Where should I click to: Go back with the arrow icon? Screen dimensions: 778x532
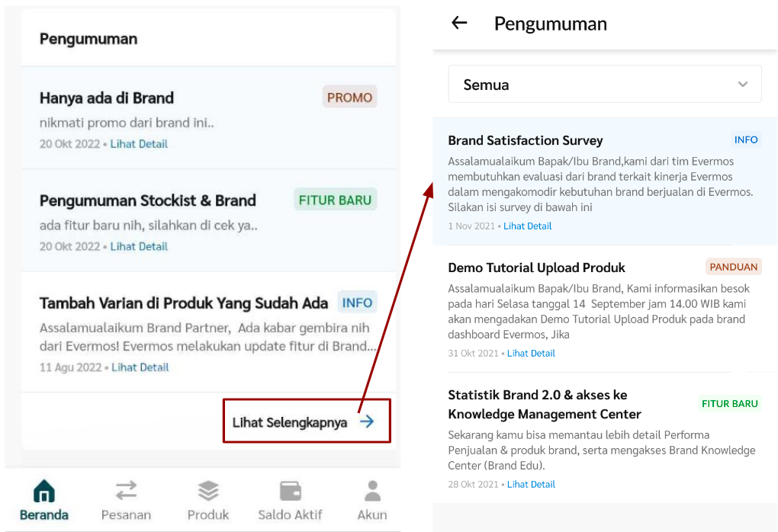coord(459,22)
